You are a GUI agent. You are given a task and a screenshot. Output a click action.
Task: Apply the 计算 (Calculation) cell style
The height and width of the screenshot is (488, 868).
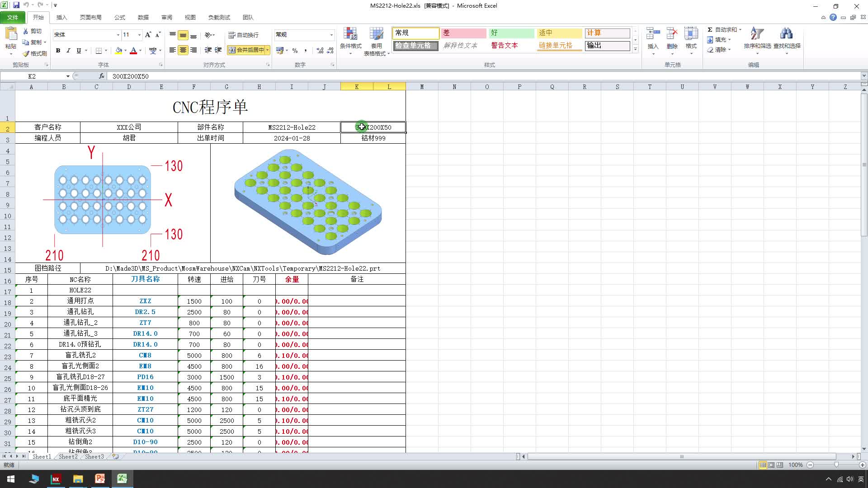(x=608, y=33)
